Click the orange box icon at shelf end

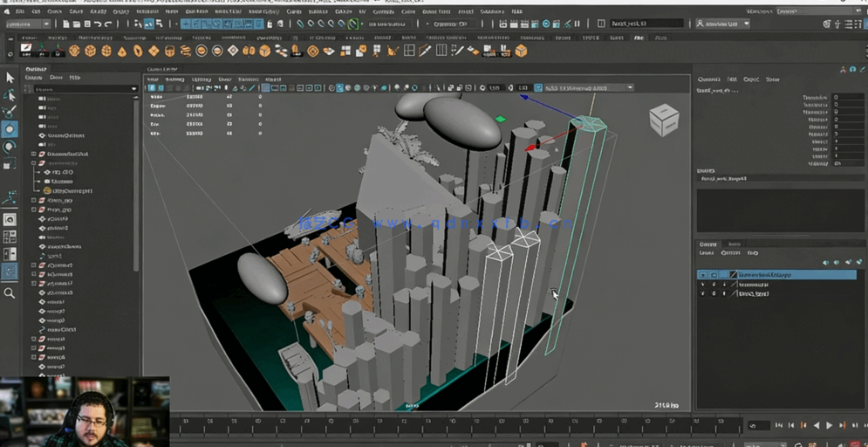pyautogui.click(x=521, y=52)
